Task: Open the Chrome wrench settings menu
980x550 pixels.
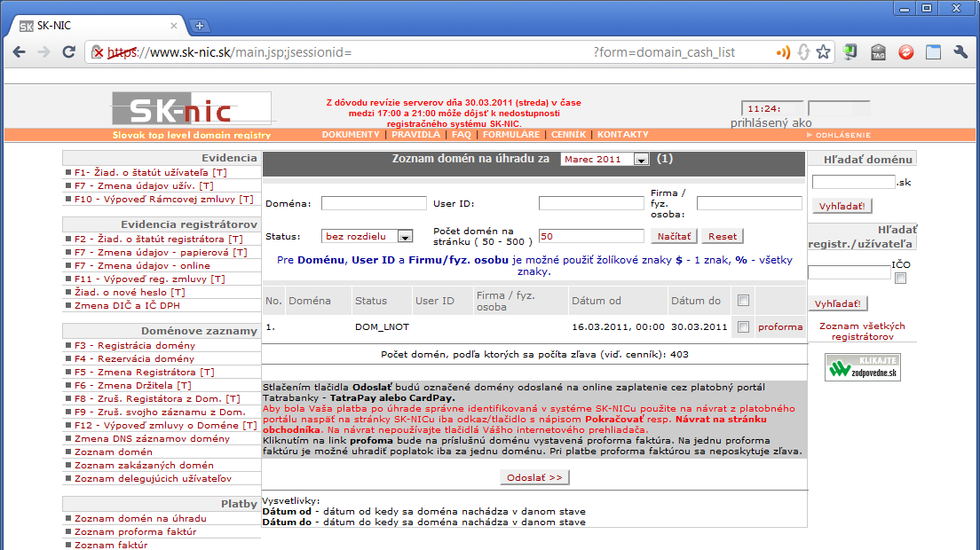Action: point(960,52)
